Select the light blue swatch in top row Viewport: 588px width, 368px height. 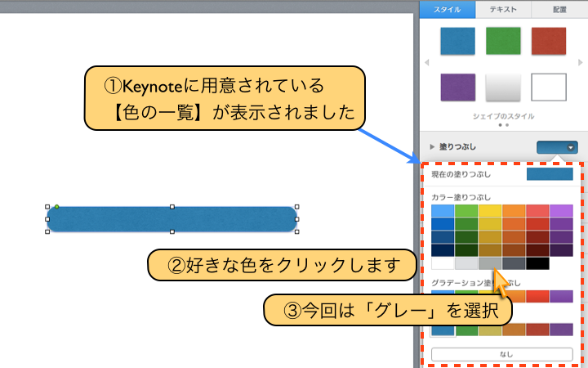[x=443, y=211]
